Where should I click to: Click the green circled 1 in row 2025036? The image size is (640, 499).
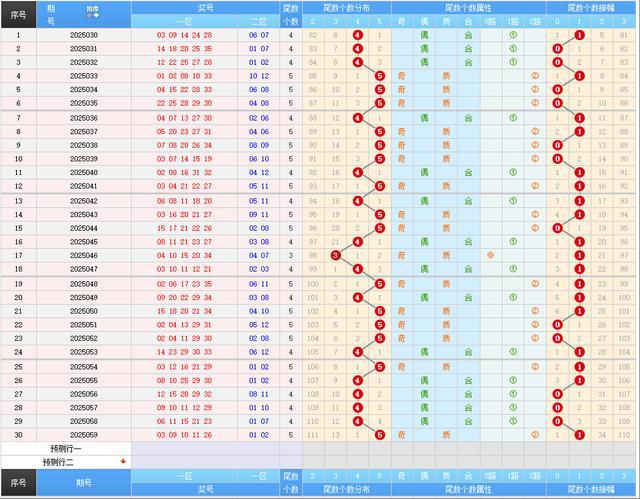(513, 118)
